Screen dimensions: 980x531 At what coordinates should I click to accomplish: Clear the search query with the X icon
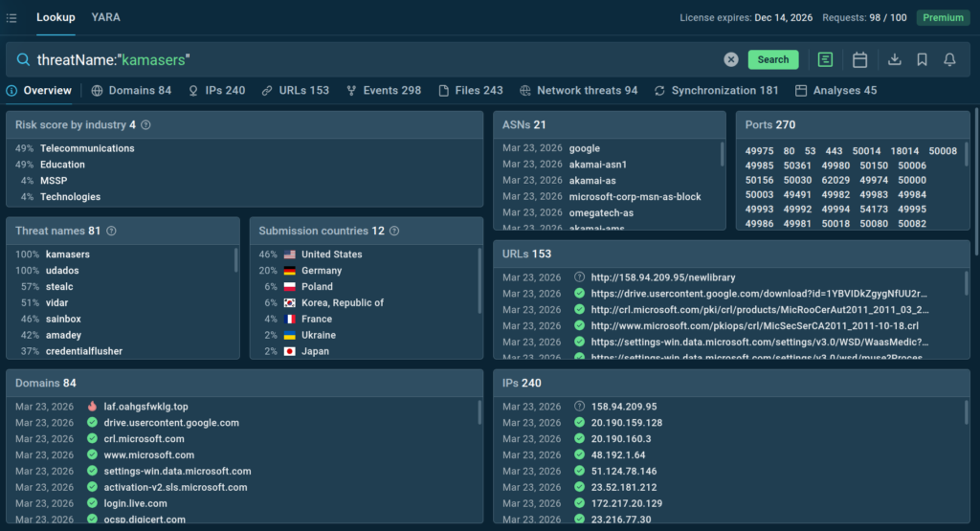point(731,59)
